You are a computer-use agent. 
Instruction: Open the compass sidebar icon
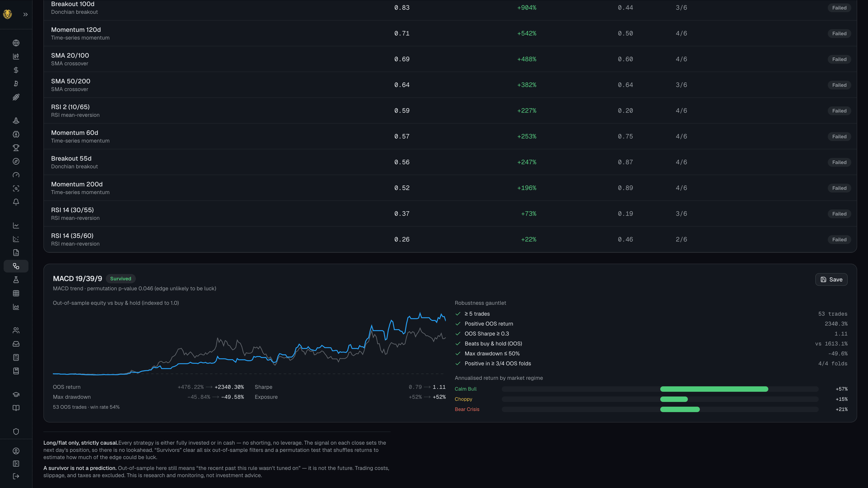[16, 161]
